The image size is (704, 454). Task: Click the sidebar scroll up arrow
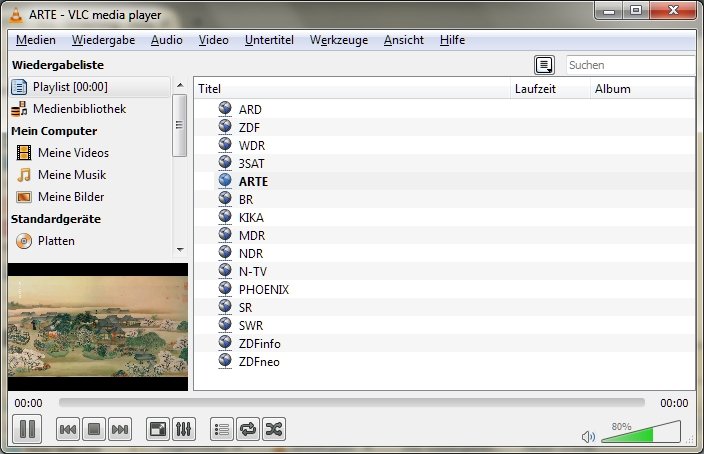[180, 85]
